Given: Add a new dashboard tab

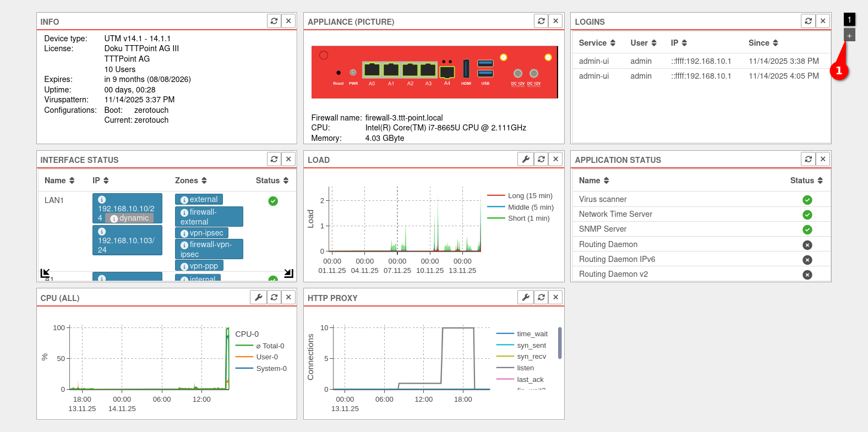Looking at the screenshot, I should (849, 36).
